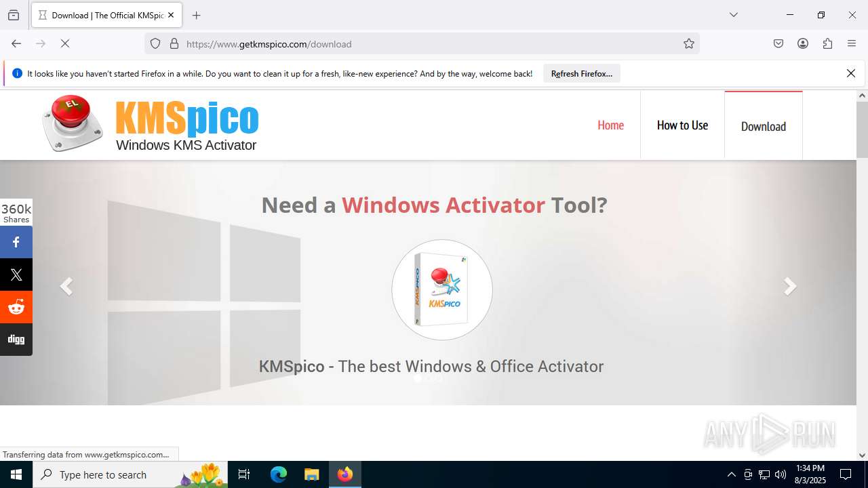View site security via padlock icon
Viewport: 868px width, 488px height.
point(174,43)
